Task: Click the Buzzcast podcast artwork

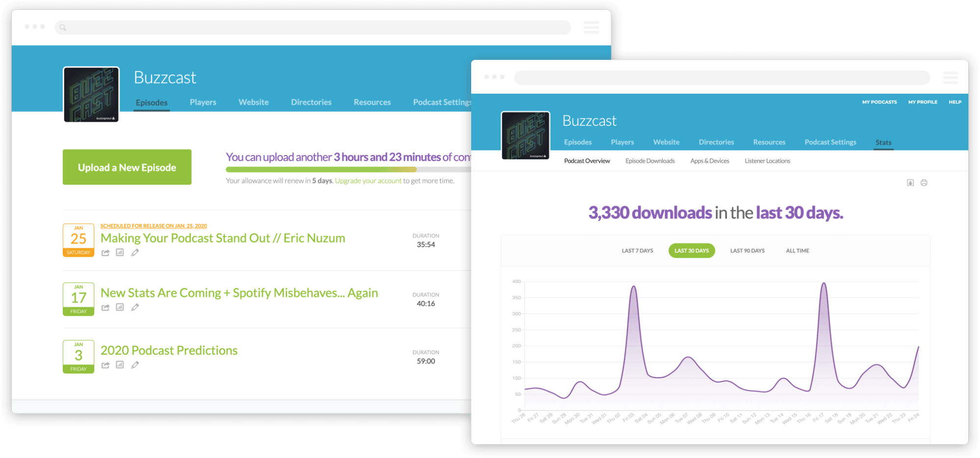Action: pyautogui.click(x=91, y=94)
